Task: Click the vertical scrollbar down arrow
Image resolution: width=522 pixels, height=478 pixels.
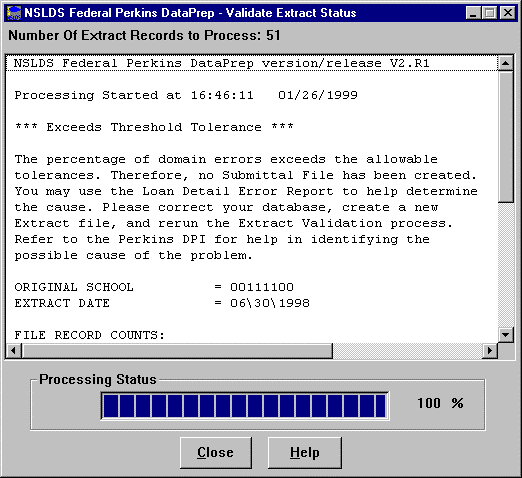Action: point(506,334)
